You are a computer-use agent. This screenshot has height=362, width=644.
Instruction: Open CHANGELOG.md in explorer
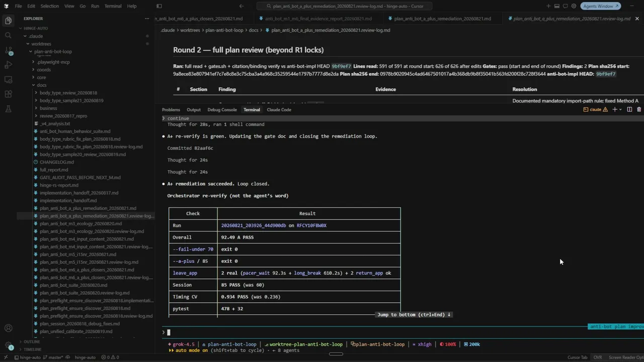pos(57,162)
